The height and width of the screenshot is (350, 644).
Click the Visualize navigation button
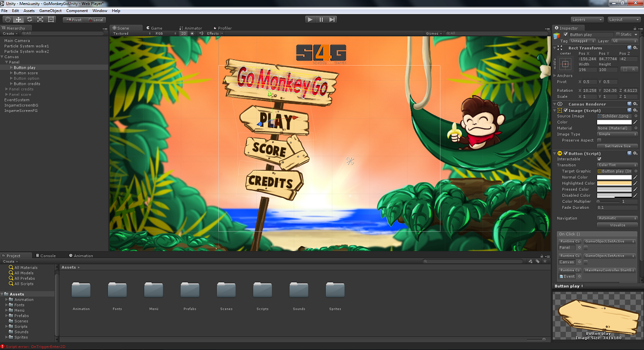coord(617,225)
